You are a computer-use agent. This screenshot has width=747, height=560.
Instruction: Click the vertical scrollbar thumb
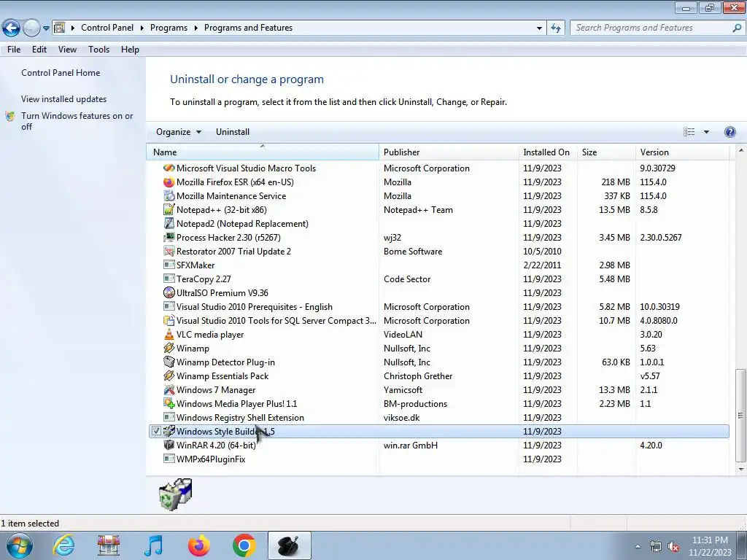740,415
